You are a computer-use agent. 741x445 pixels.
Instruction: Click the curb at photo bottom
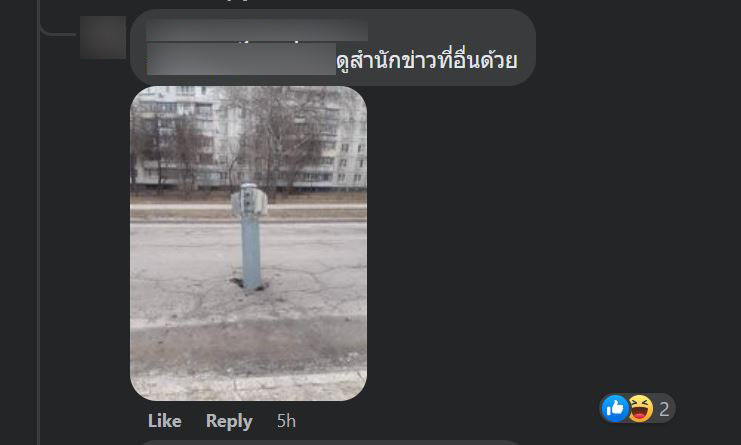coord(249,324)
